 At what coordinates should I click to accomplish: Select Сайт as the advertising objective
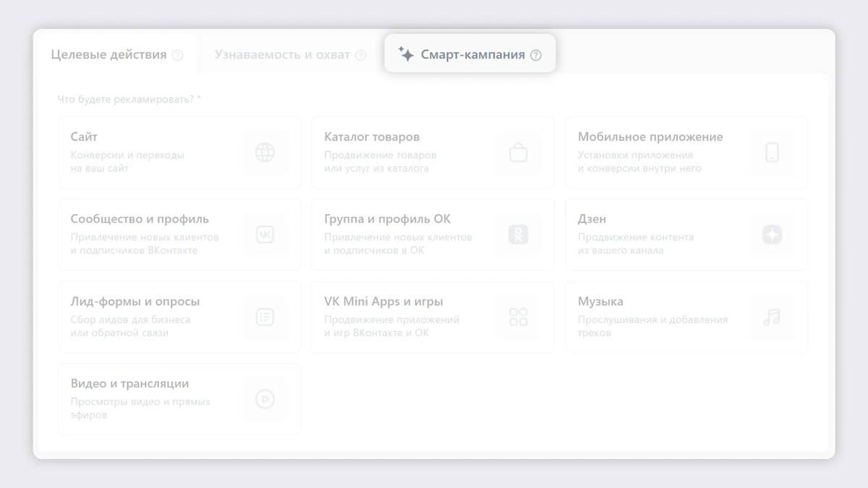click(179, 153)
